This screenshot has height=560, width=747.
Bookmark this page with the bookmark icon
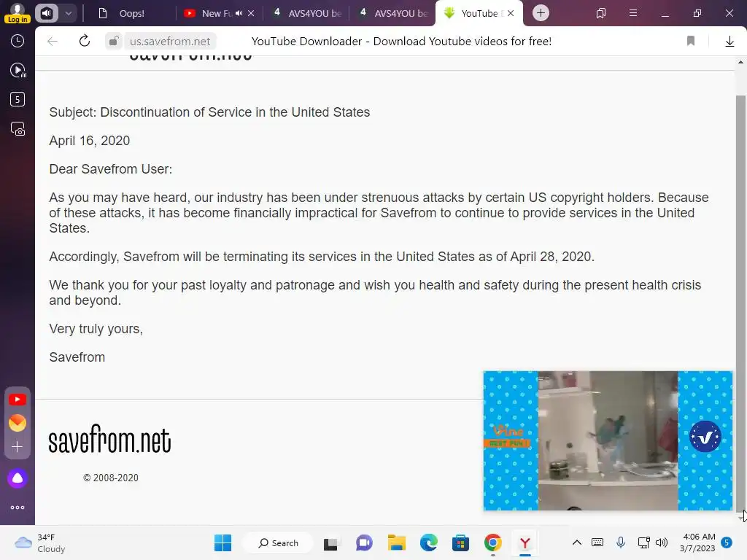point(691,41)
